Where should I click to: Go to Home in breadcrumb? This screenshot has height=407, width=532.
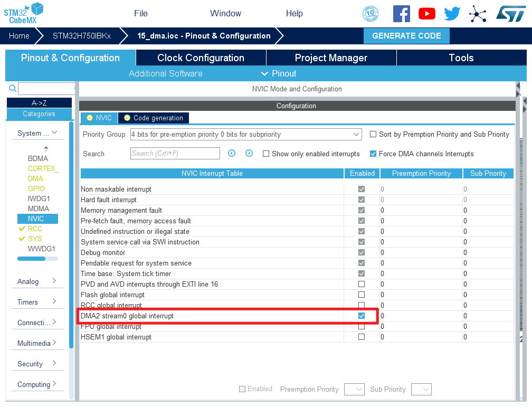click(x=19, y=36)
